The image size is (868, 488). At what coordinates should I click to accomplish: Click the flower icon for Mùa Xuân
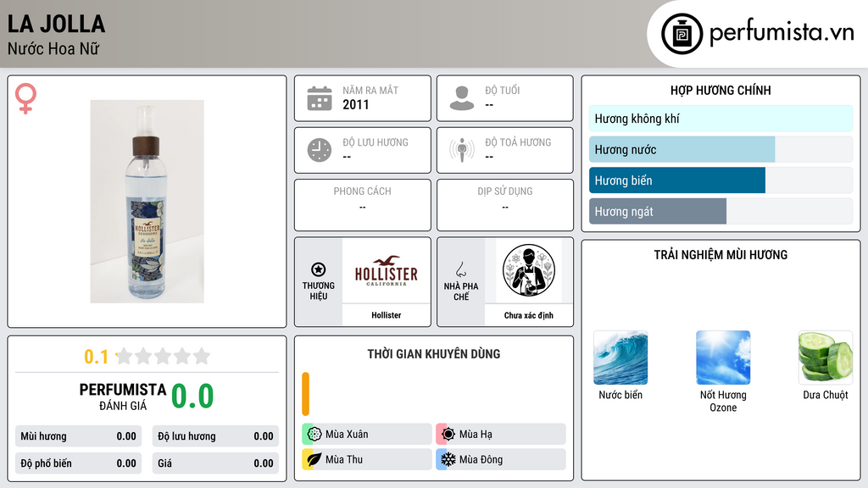(314, 435)
